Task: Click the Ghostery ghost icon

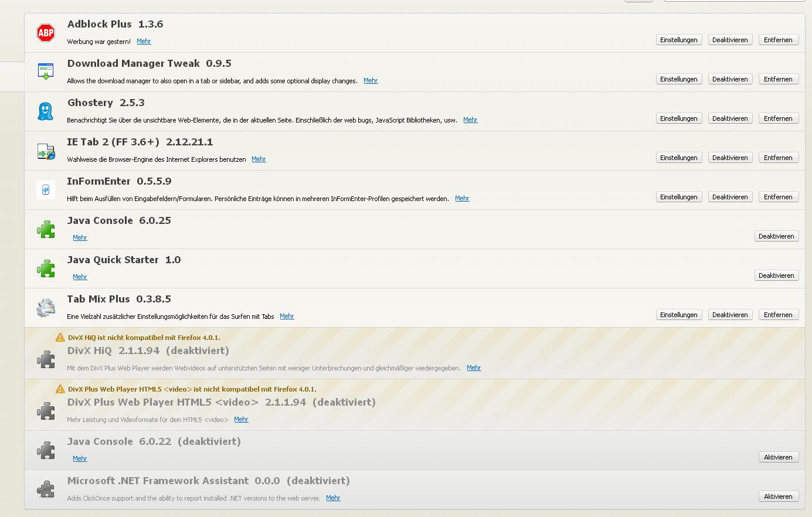Action: click(x=46, y=111)
